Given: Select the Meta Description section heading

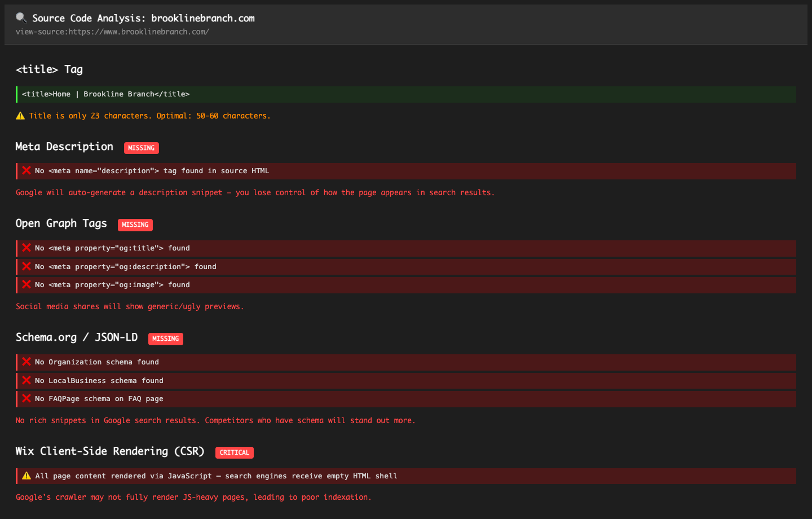Looking at the screenshot, I should point(64,147).
